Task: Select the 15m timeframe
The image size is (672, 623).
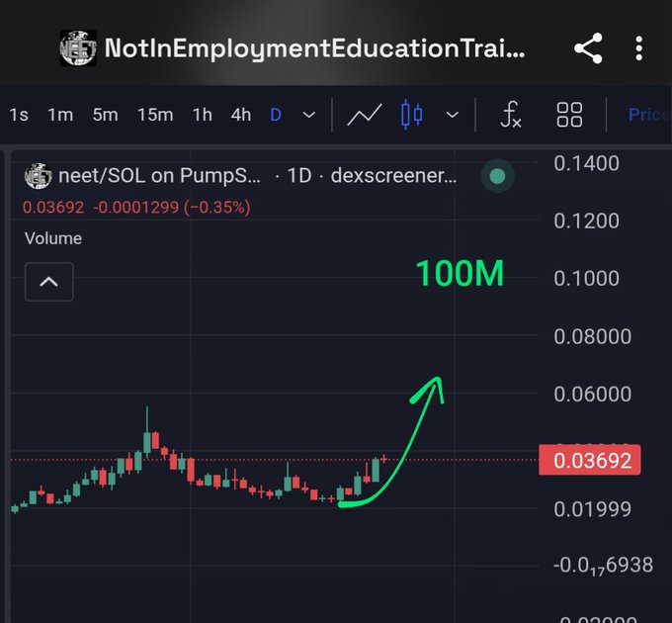Action: 155,115
